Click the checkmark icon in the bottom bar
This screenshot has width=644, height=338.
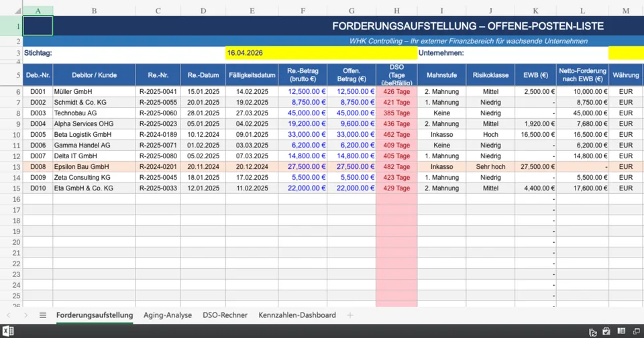click(x=606, y=331)
